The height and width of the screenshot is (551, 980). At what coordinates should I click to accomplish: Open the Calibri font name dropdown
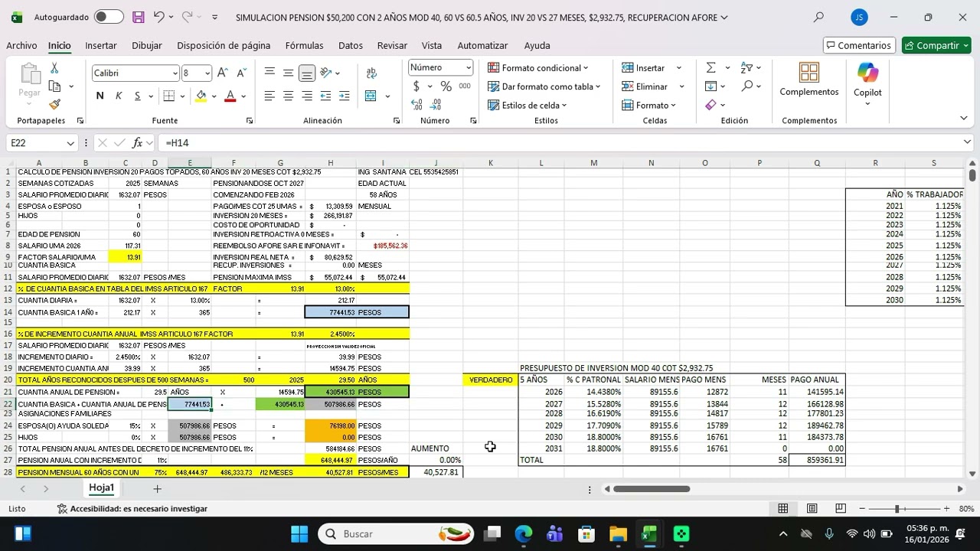175,73
